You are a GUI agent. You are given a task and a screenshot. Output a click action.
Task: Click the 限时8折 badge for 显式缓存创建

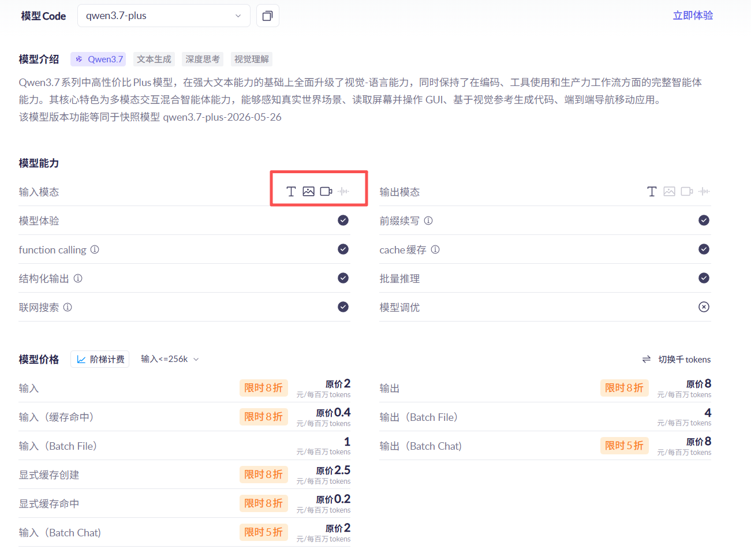click(264, 475)
